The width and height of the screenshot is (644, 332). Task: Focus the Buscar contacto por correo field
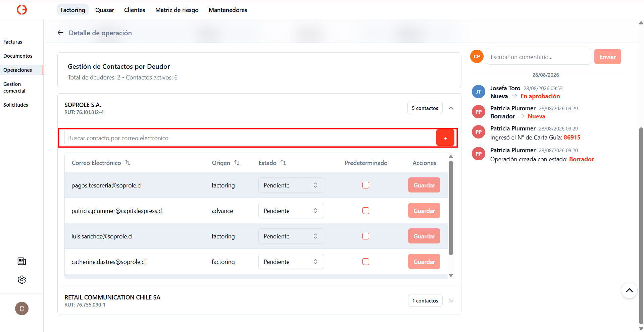(x=248, y=138)
